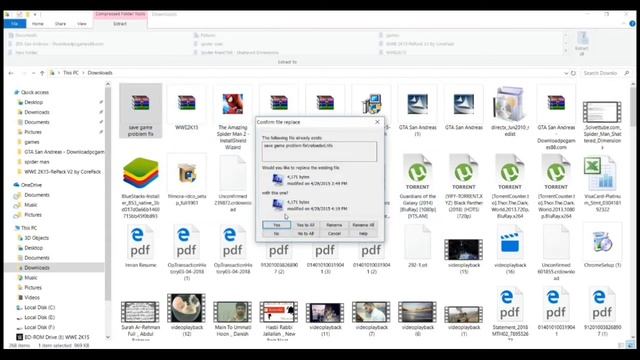This screenshot has height=360, width=640.
Task: Open Videos folder in sidebar
Action: (x=29, y=298)
